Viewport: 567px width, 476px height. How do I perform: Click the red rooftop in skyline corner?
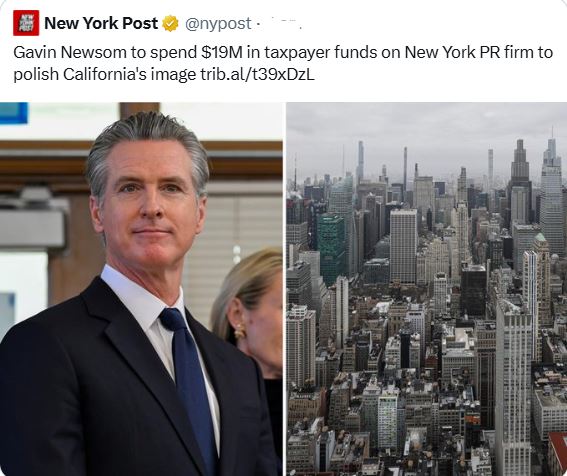pos(558,452)
